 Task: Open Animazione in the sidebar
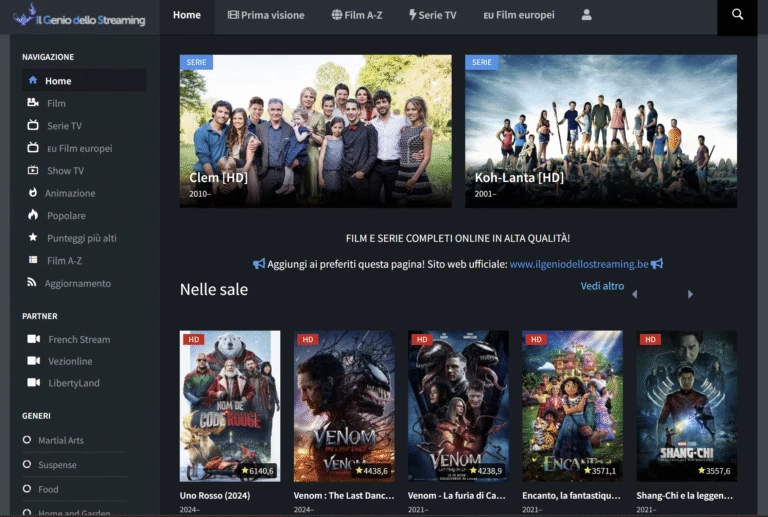[70, 193]
